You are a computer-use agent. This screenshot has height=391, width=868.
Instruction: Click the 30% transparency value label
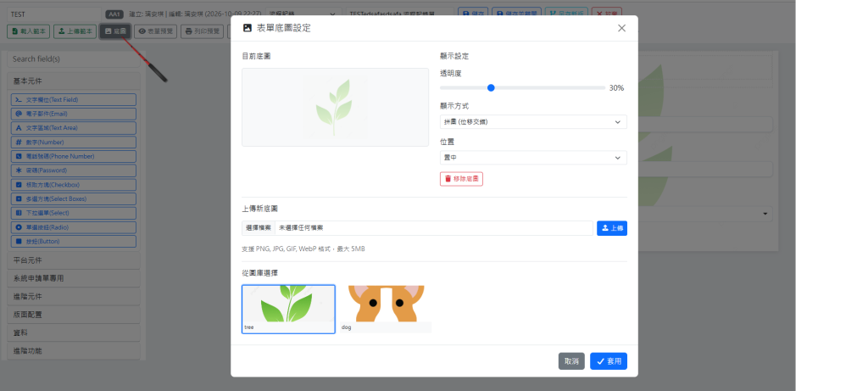(x=617, y=88)
